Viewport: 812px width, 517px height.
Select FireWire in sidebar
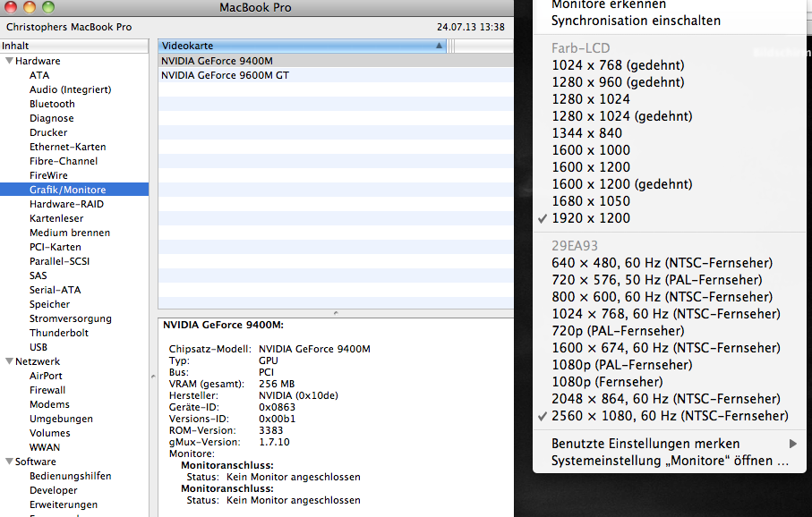(x=48, y=175)
